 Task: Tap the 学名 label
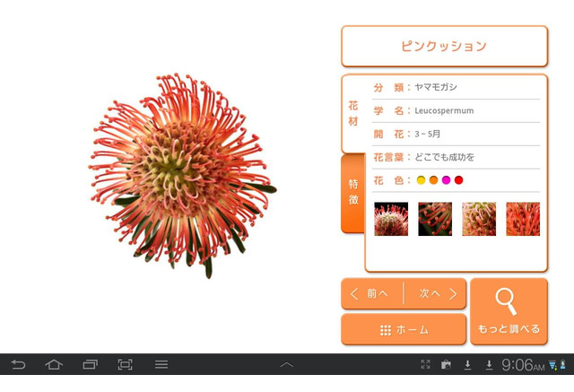point(388,110)
